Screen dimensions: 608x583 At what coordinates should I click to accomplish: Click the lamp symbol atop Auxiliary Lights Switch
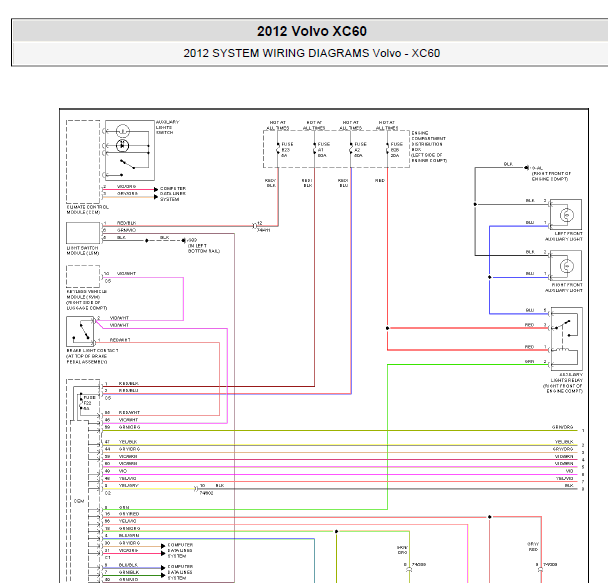click(x=123, y=131)
